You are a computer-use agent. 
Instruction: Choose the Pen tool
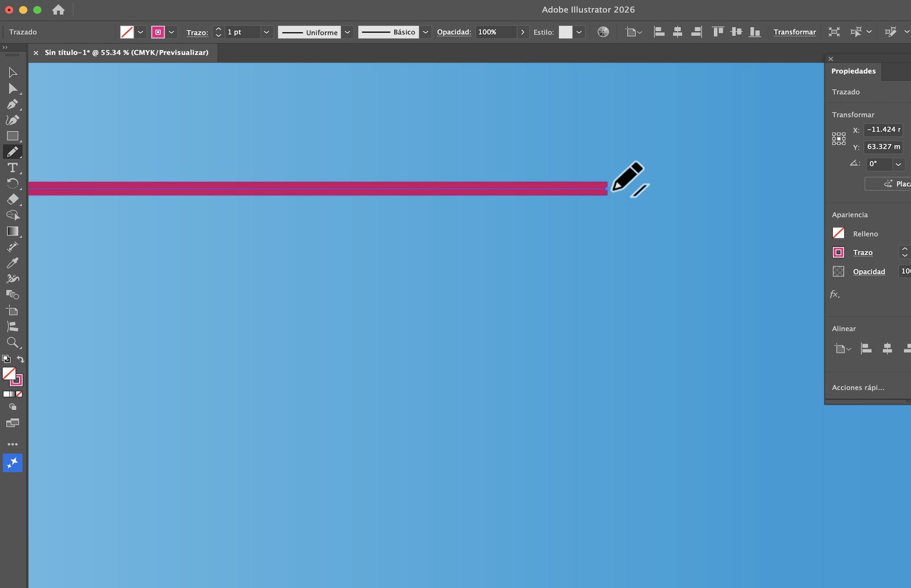pos(12,105)
